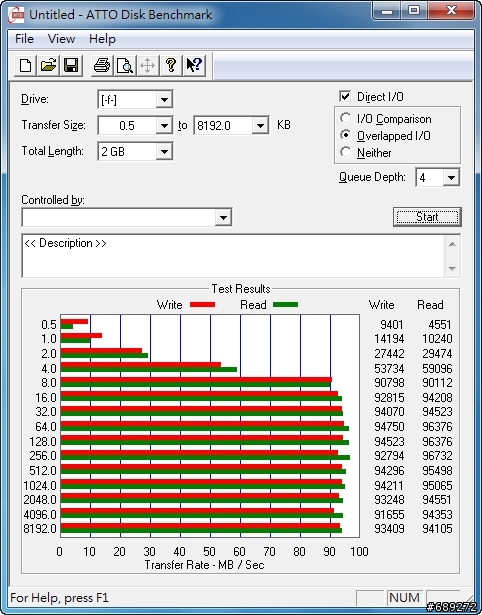
Task: Click the write value 90798
Action: [x=389, y=383]
